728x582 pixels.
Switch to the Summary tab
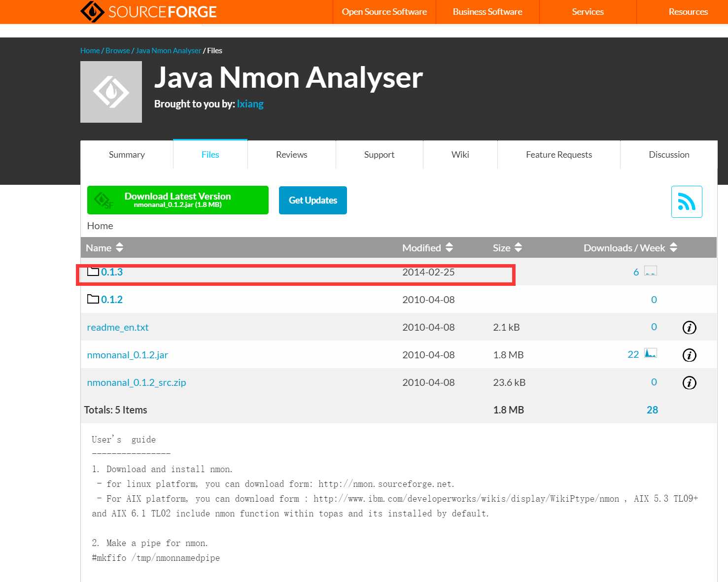[127, 155]
